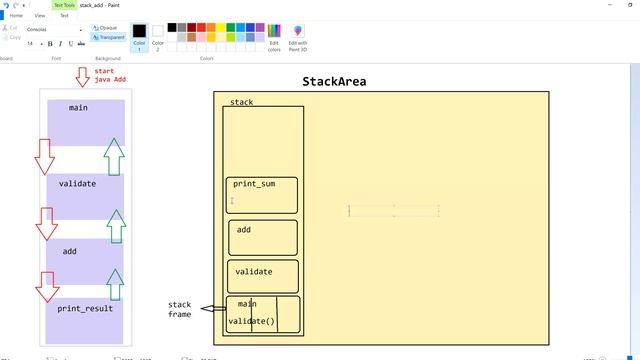The image size is (640, 360).
Task: Pick the lavender swatch in the second row
Action: tap(260, 37)
